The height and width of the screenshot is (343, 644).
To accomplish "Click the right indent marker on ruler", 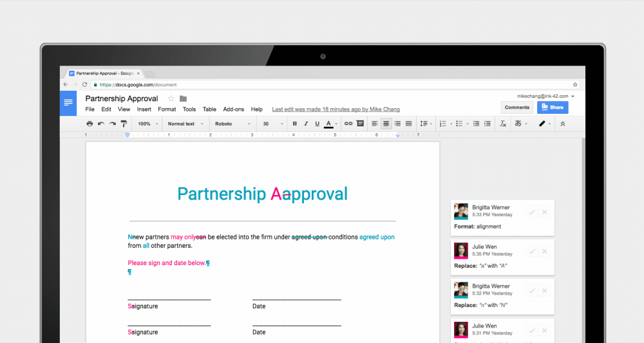I will [x=397, y=135].
